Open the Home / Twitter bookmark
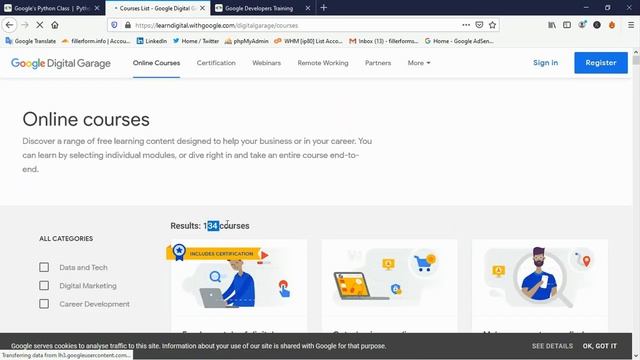 (x=196, y=41)
